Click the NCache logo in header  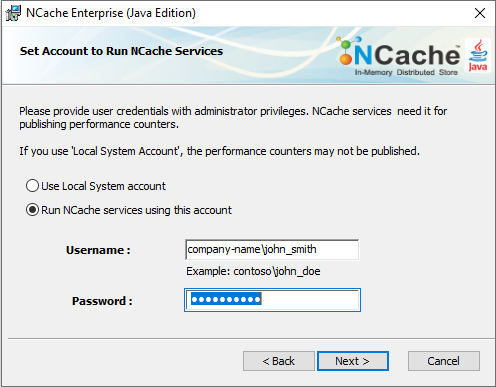point(399,56)
